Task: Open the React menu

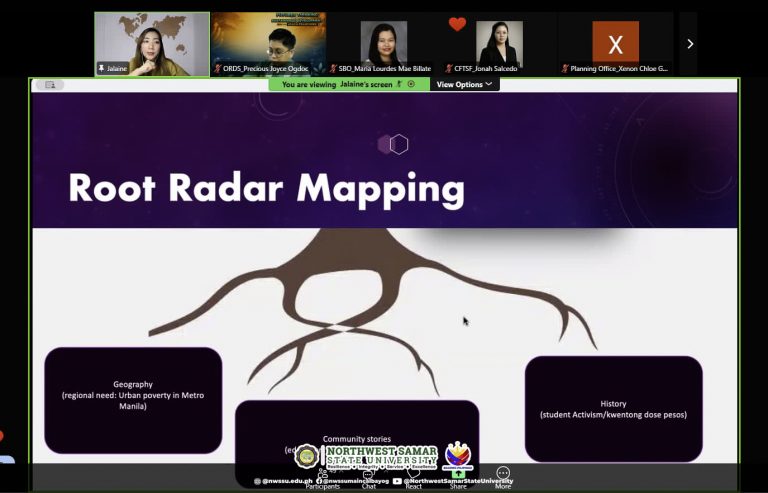Action: pos(413,478)
